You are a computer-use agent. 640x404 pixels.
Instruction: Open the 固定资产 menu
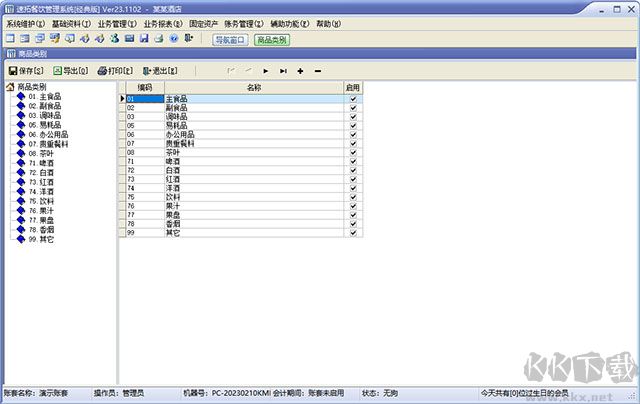tap(203, 24)
